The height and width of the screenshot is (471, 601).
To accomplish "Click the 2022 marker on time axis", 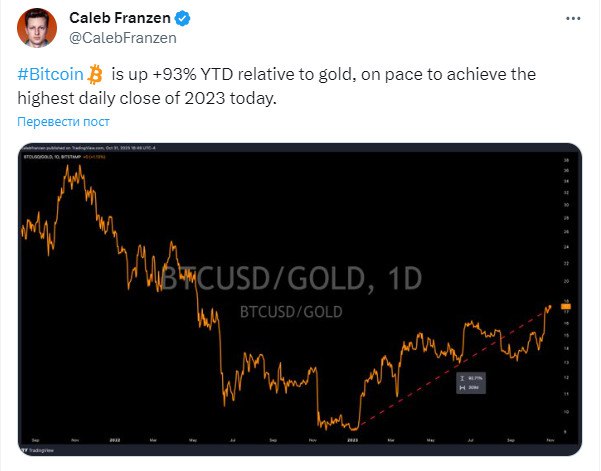I will (115, 440).
